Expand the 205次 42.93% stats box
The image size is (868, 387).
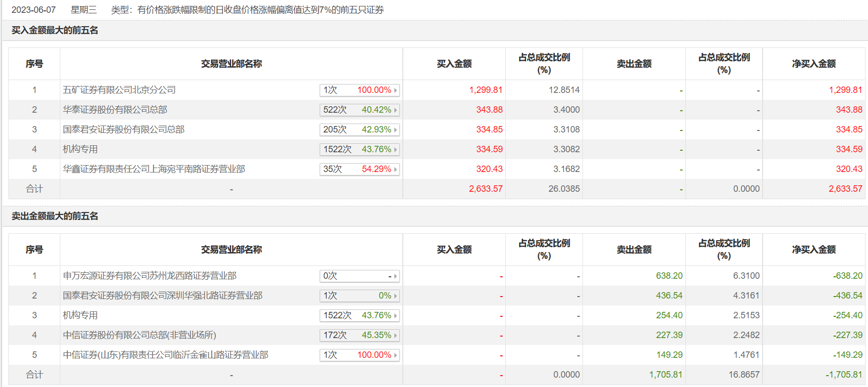pyautogui.click(x=359, y=129)
